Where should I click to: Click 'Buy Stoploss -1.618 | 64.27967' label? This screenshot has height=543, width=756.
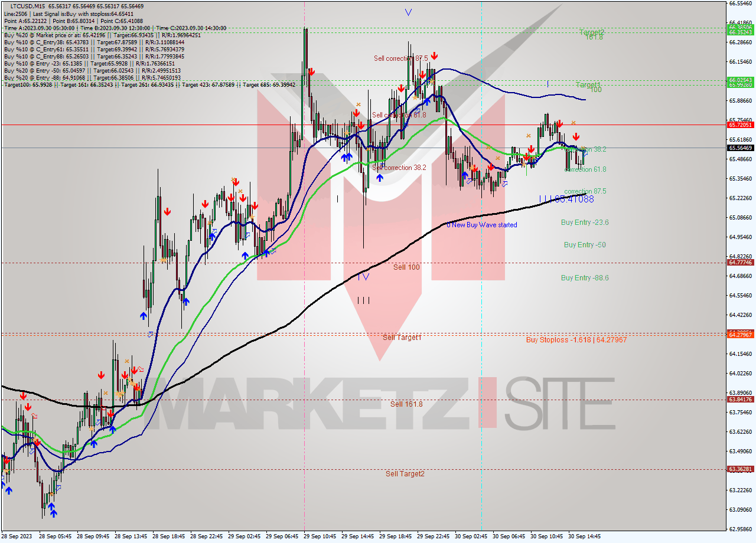pos(576,340)
